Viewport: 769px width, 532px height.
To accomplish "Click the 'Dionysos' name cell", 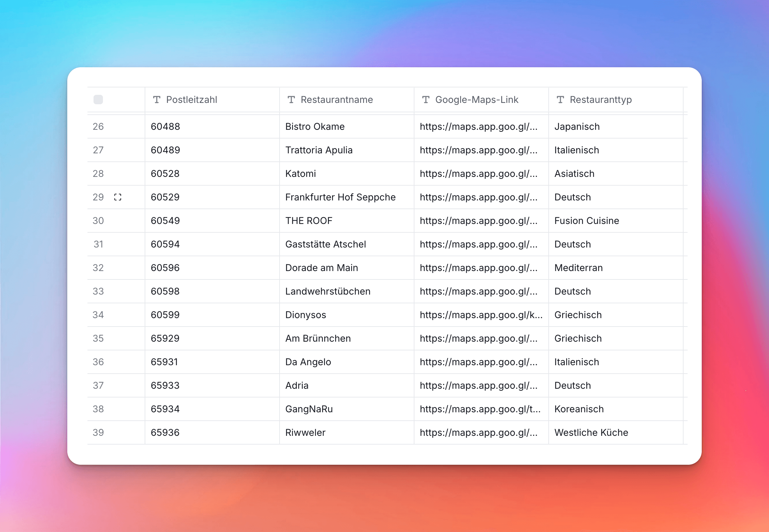I will tap(347, 315).
